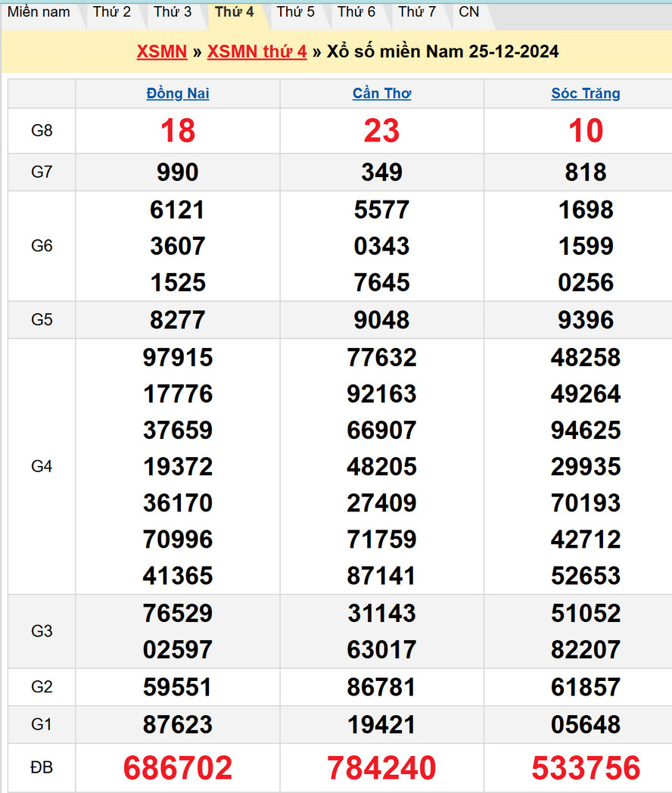
Task: Select the CN (Sunday) tab
Action: pyautogui.click(x=469, y=12)
